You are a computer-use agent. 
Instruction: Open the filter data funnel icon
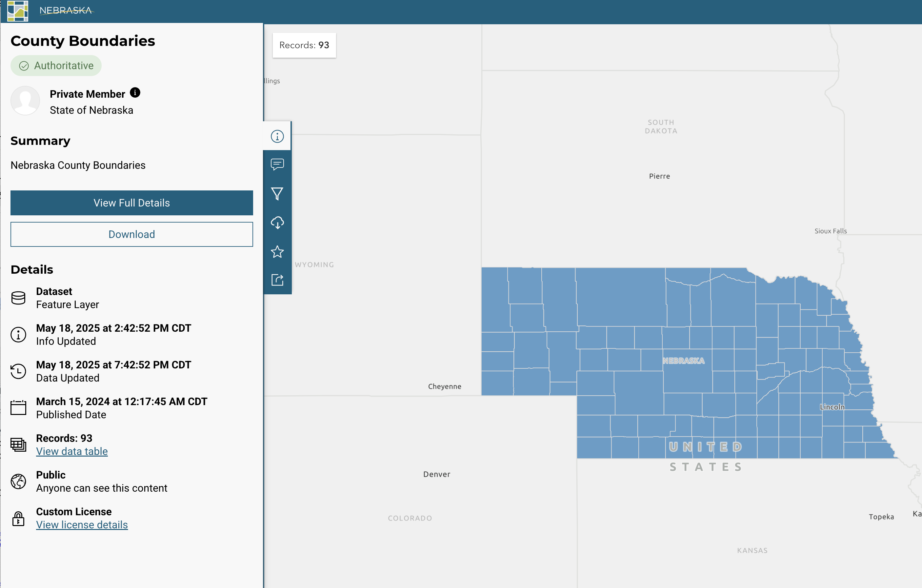coord(277,194)
